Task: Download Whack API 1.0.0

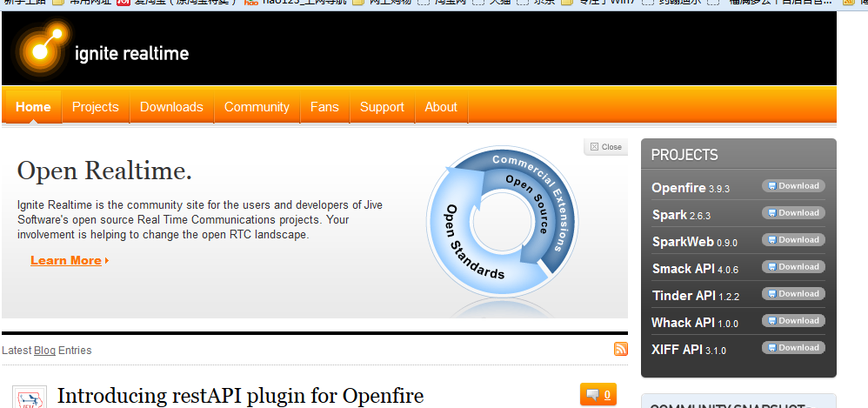Action: point(792,321)
